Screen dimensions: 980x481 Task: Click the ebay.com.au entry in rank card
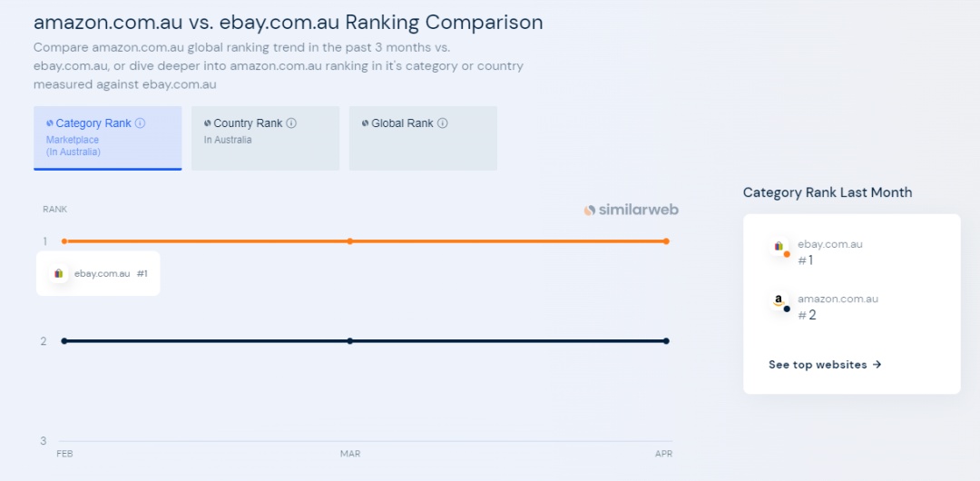[x=830, y=244]
